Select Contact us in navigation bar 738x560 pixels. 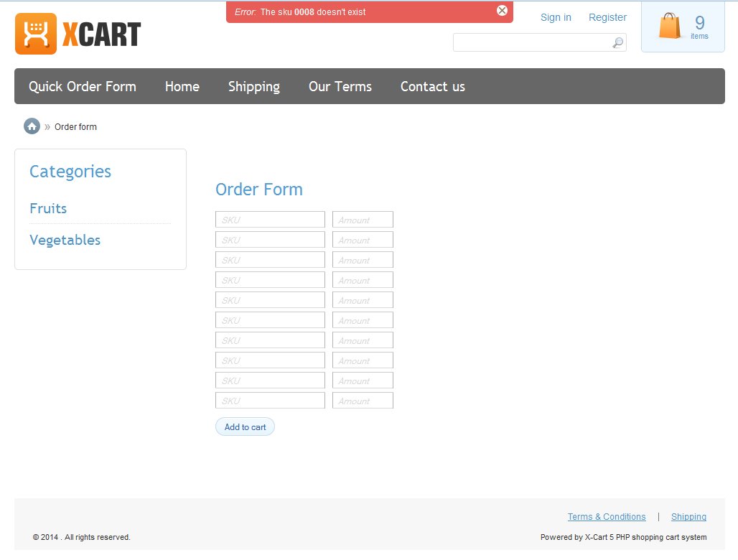coord(433,87)
